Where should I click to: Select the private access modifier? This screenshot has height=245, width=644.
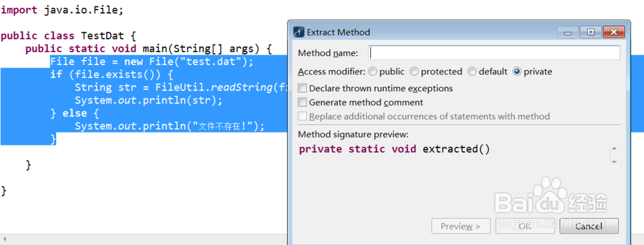[x=516, y=72]
